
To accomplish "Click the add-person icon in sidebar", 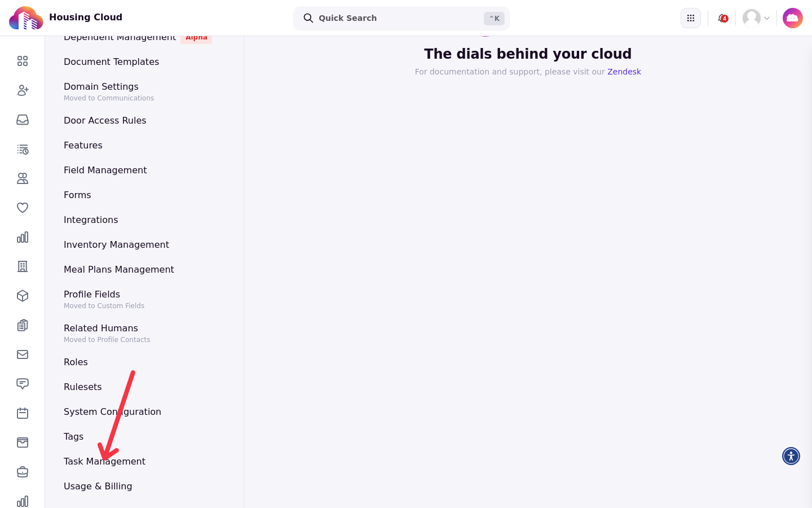I will click(23, 90).
